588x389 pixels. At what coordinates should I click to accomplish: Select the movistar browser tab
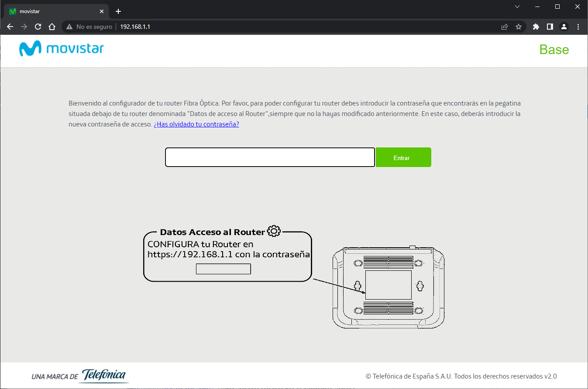pos(57,11)
